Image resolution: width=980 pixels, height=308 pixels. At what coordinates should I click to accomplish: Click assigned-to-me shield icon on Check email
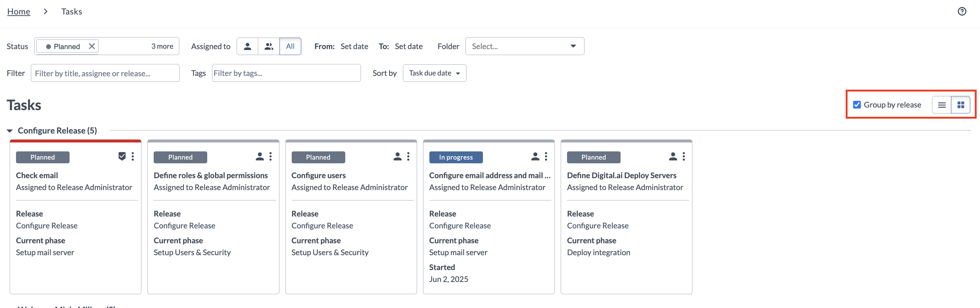(122, 156)
